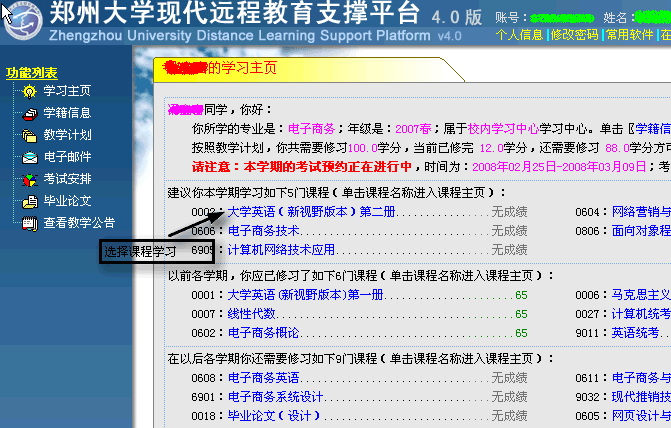Click the red book icon for 学籍信息

coord(27,113)
